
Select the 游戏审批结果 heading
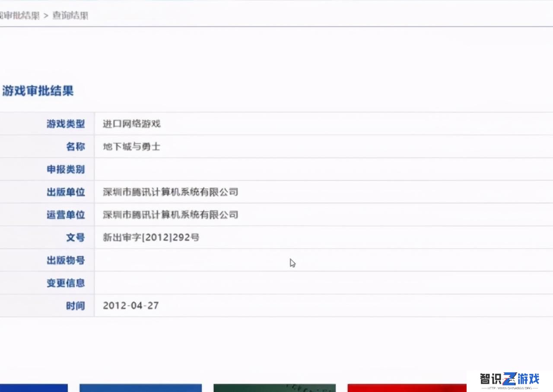click(38, 91)
